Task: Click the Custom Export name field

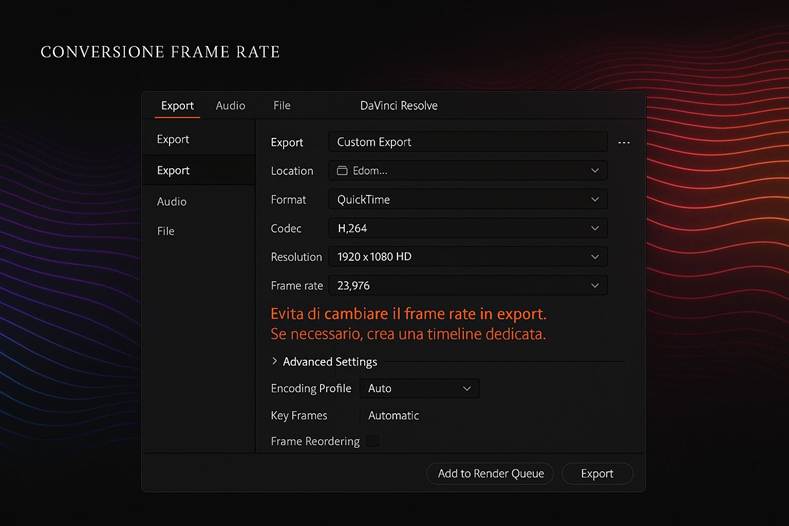Action: pos(467,142)
